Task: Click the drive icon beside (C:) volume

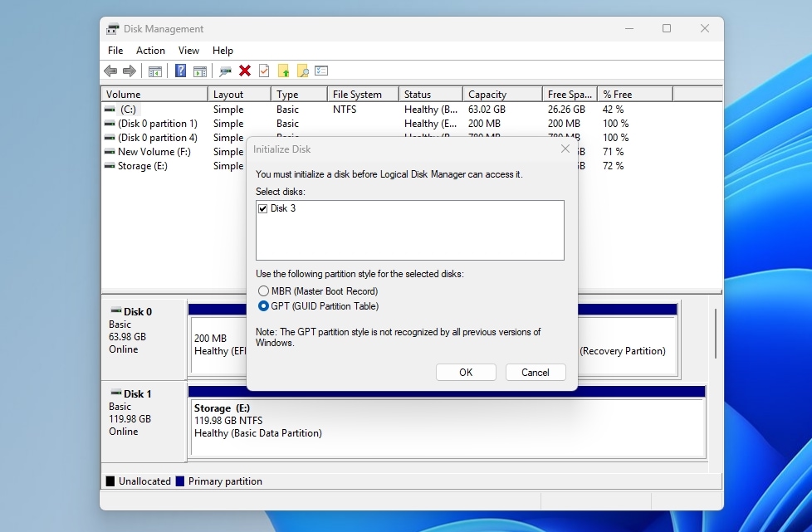Action: pos(110,110)
